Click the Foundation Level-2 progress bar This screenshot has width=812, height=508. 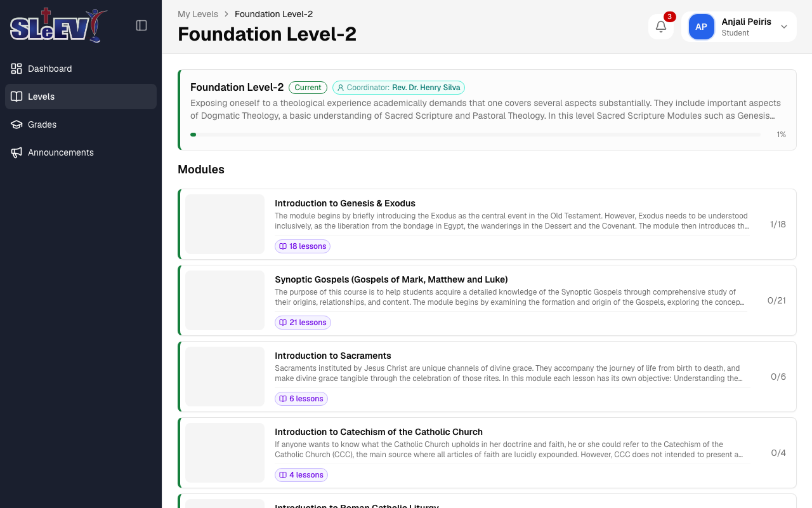[x=475, y=135]
